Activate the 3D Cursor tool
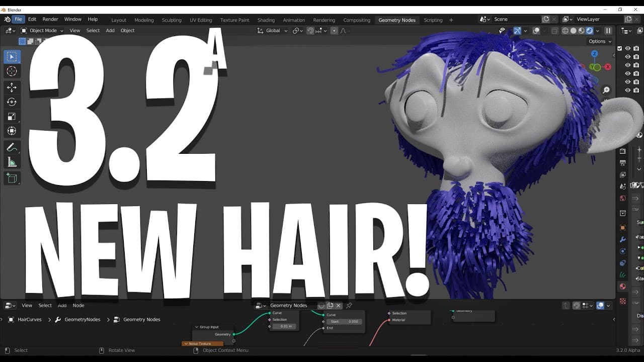 12,71
